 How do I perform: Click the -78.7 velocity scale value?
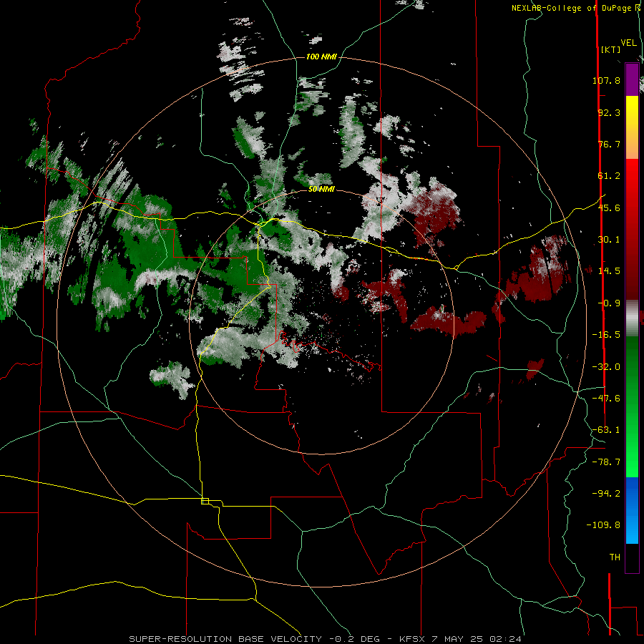point(606,462)
